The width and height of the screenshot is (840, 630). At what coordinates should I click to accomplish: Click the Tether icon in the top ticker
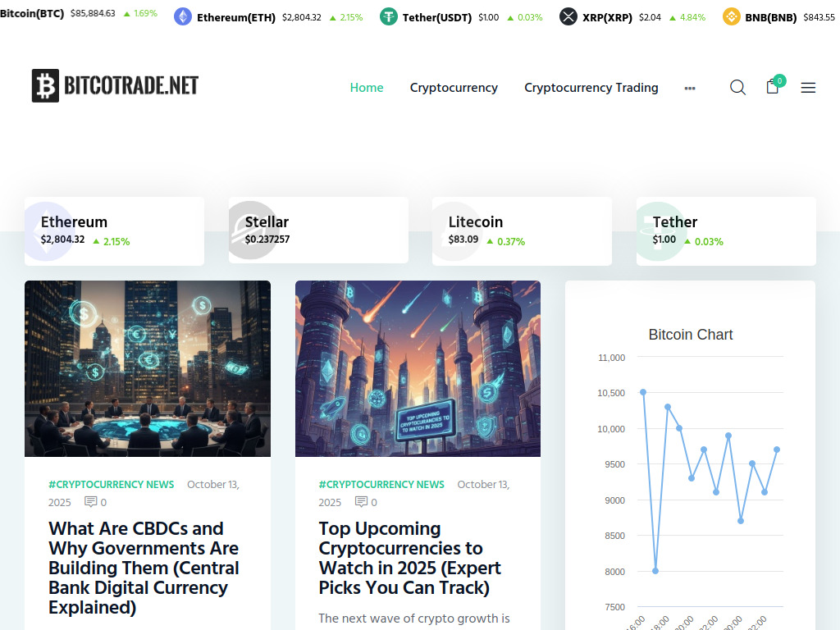[388, 16]
